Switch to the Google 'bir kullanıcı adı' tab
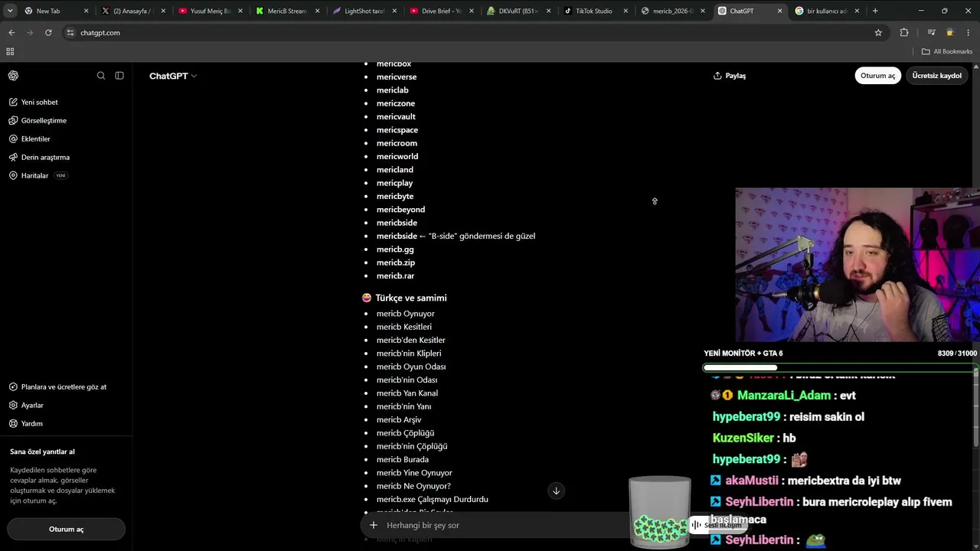980x551 pixels. [826, 11]
